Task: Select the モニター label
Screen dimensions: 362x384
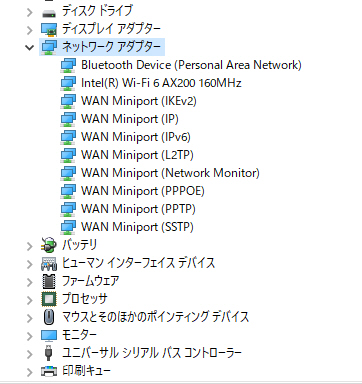Action: [x=79, y=335]
